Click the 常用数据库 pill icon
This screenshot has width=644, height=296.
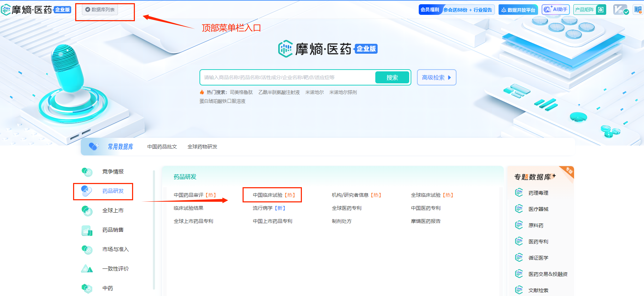(x=94, y=146)
